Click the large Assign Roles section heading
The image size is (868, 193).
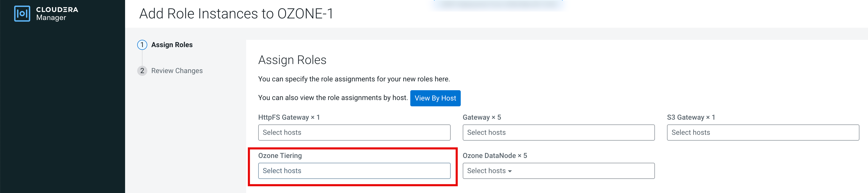(292, 60)
